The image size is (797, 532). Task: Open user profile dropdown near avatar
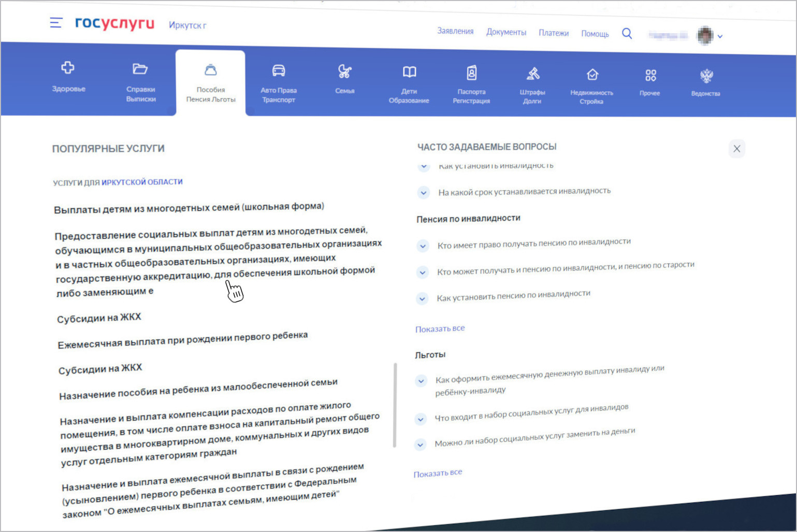coord(720,36)
